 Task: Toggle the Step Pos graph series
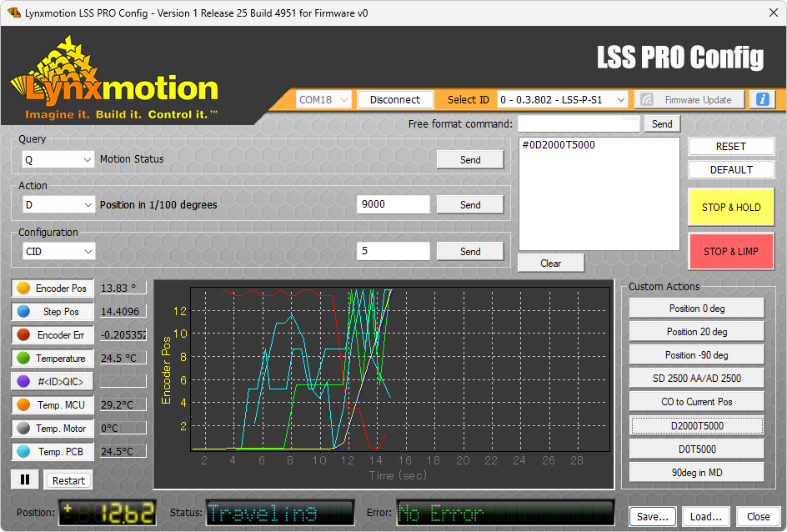point(53,312)
